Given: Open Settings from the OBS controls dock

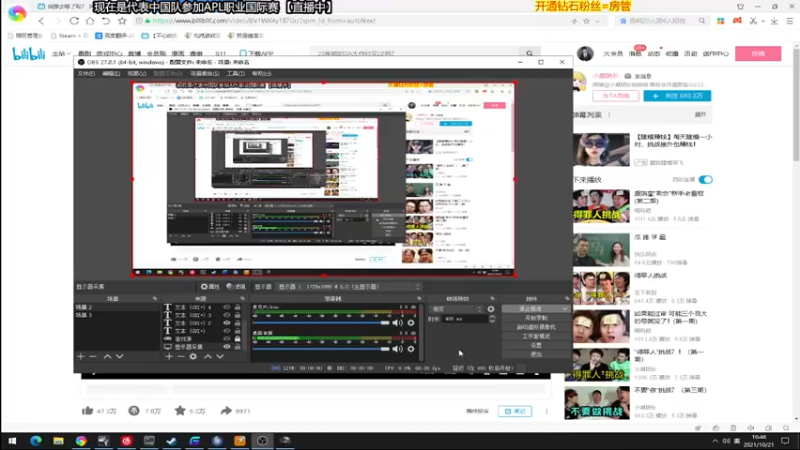Looking at the screenshot, I should click(536, 345).
